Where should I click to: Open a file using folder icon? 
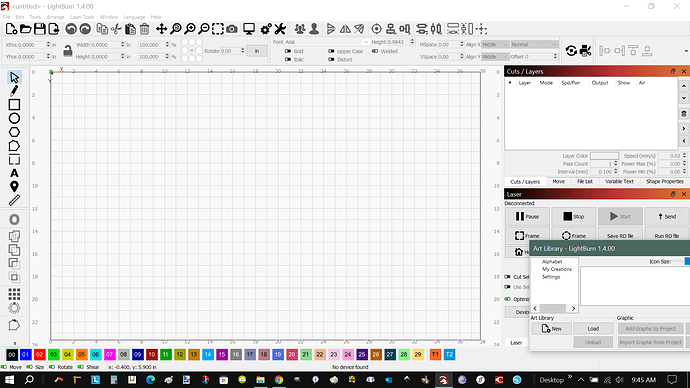tap(26, 29)
